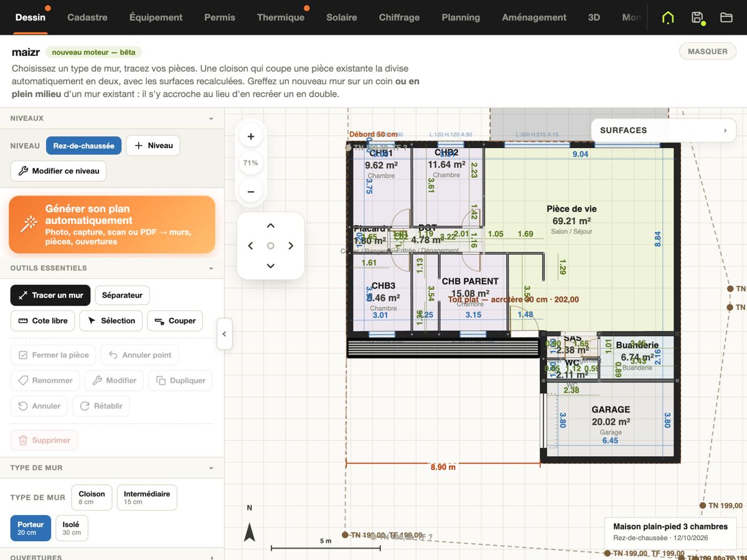Open the Aménagement tab

pyautogui.click(x=534, y=17)
